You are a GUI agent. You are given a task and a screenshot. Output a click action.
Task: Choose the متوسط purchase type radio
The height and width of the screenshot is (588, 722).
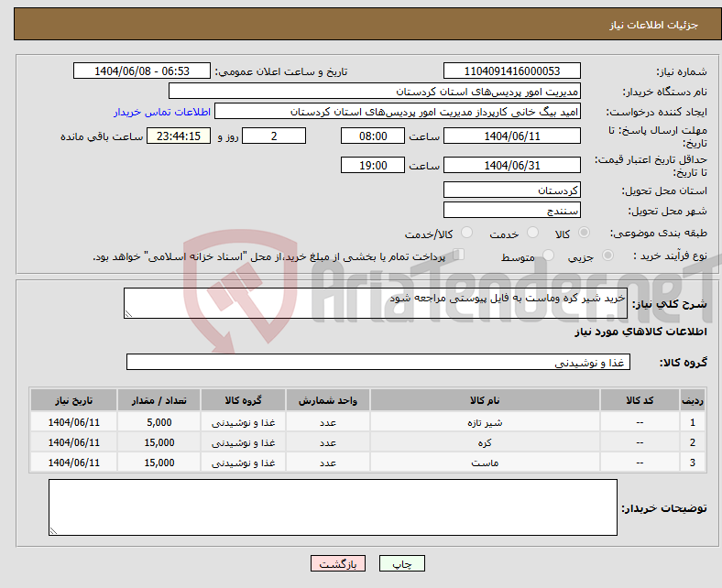point(549,256)
